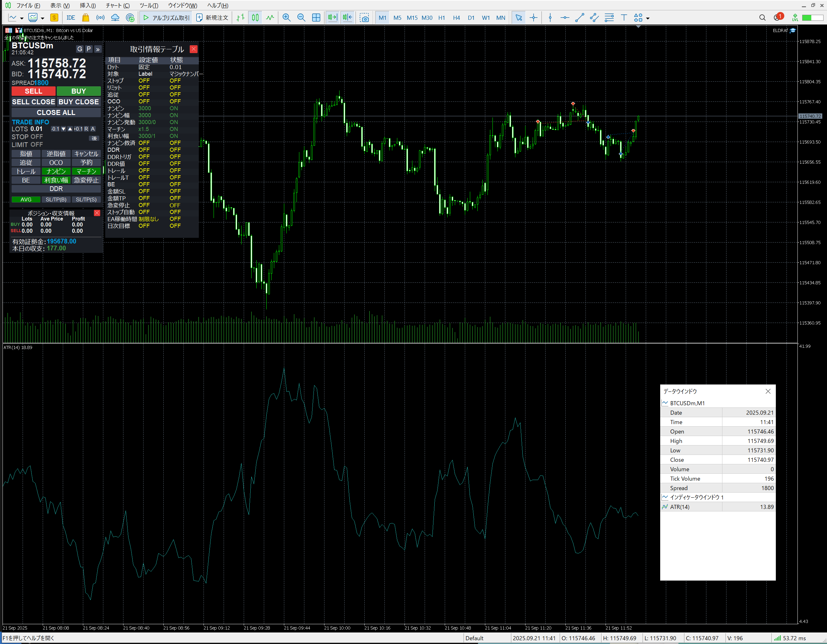Open chart type dropdown arrow
Image resolution: width=827 pixels, height=644 pixels.
pyautogui.click(x=22, y=18)
